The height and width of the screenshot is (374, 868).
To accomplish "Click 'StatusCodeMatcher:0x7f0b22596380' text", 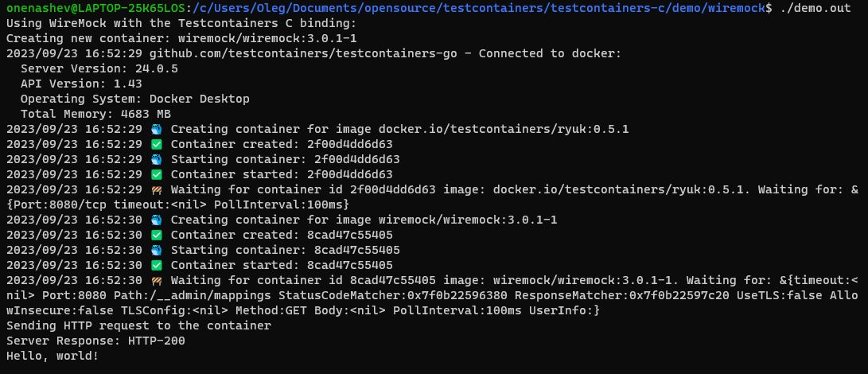I will (x=393, y=295).
